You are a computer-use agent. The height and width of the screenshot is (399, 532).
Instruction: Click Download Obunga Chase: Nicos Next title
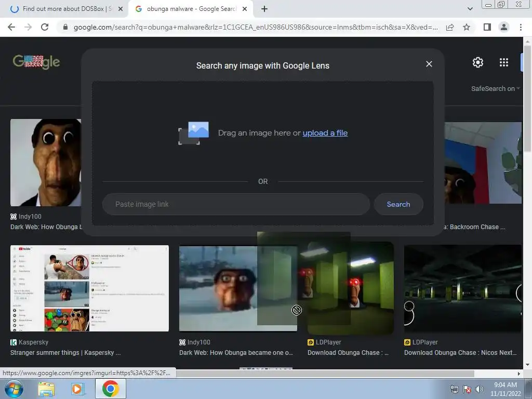[x=460, y=353]
